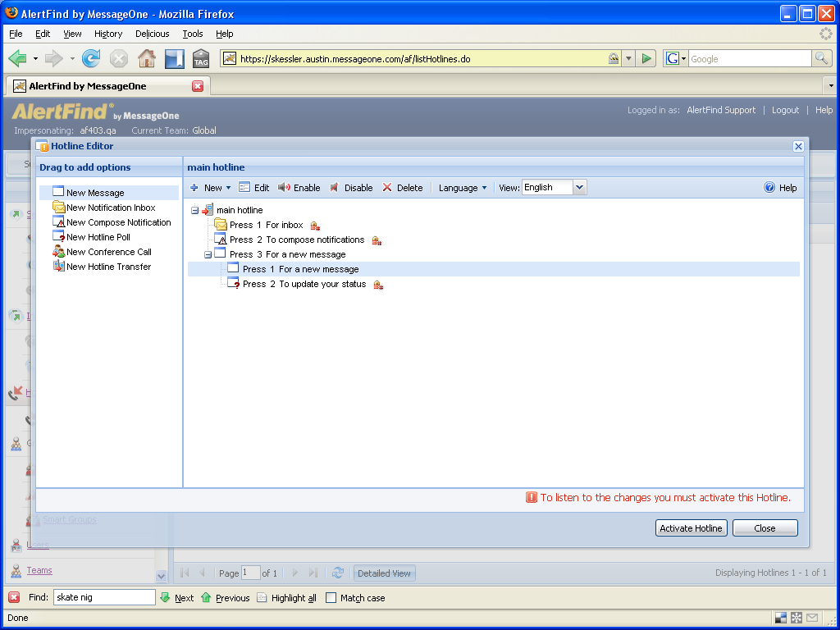Open the Language dropdown menu
840x630 pixels.
pos(463,188)
